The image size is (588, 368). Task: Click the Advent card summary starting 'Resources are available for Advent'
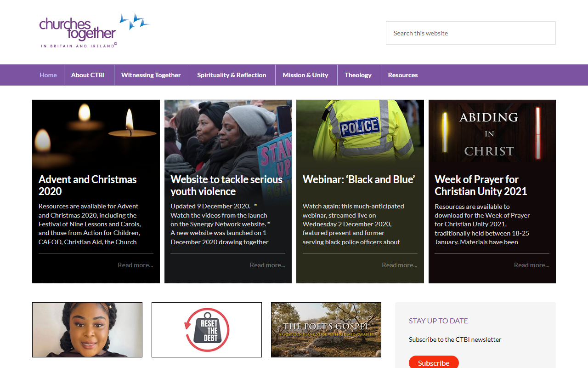click(90, 224)
